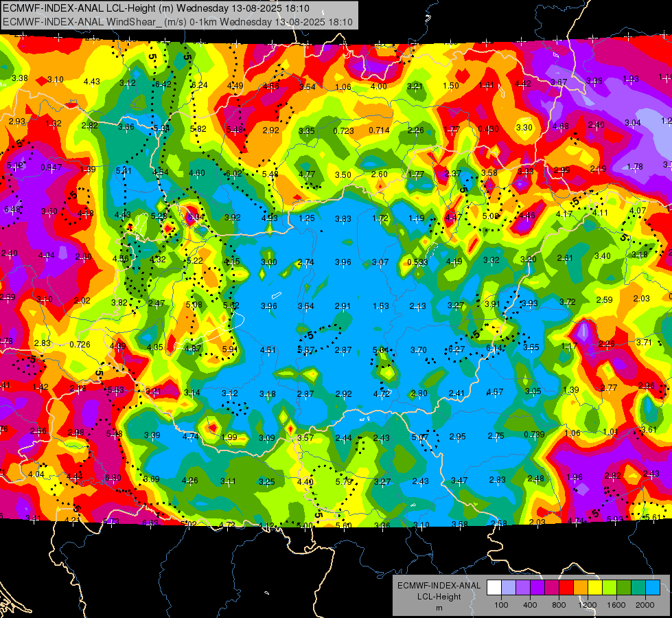The height and width of the screenshot is (618, 672).
Task: Click the red legend swatch
Action: pos(566,587)
